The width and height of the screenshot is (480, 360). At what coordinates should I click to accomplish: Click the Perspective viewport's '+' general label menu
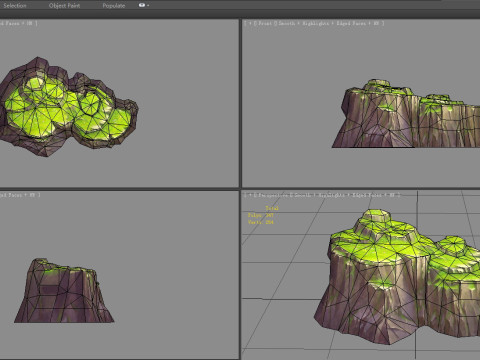point(250,195)
